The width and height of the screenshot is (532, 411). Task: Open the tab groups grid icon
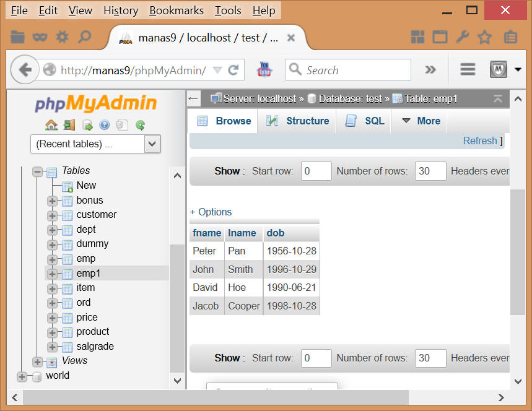[x=417, y=37]
